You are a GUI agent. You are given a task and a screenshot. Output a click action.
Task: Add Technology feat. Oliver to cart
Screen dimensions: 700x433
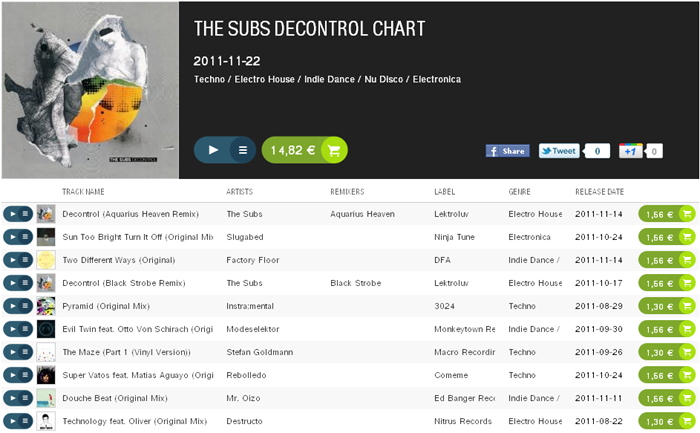(667, 421)
